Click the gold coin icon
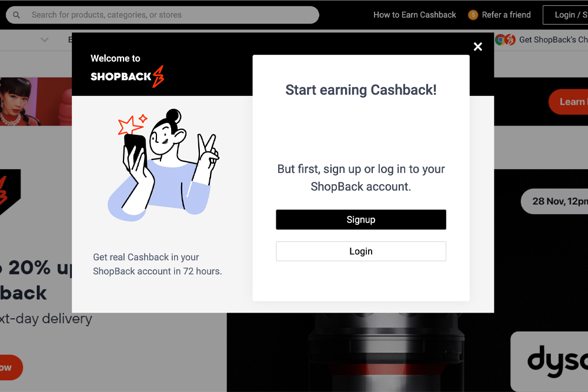The height and width of the screenshot is (392, 588). click(473, 15)
